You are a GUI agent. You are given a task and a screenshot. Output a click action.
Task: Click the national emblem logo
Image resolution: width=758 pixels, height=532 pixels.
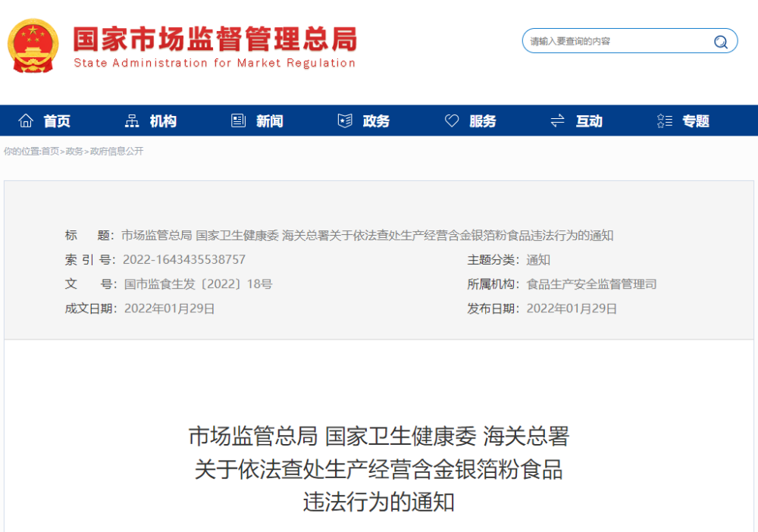point(33,45)
